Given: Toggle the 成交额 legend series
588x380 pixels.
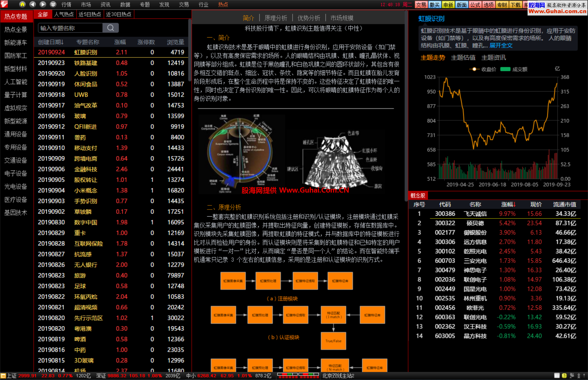Looking at the screenshot, I should pos(514,69).
